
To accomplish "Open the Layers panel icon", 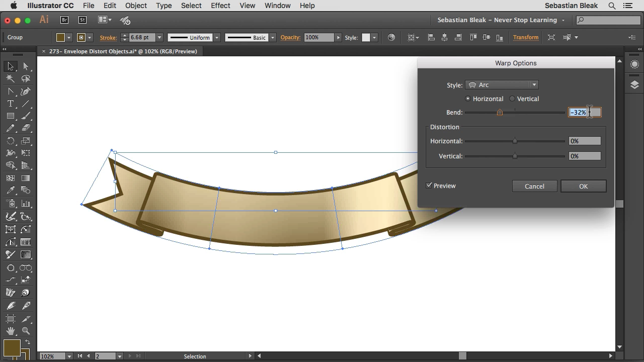I will (634, 84).
